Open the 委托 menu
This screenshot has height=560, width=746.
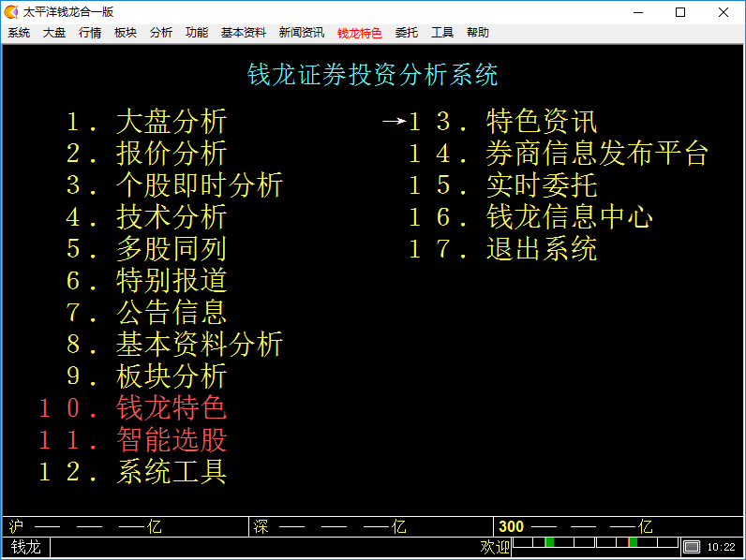[x=407, y=33]
